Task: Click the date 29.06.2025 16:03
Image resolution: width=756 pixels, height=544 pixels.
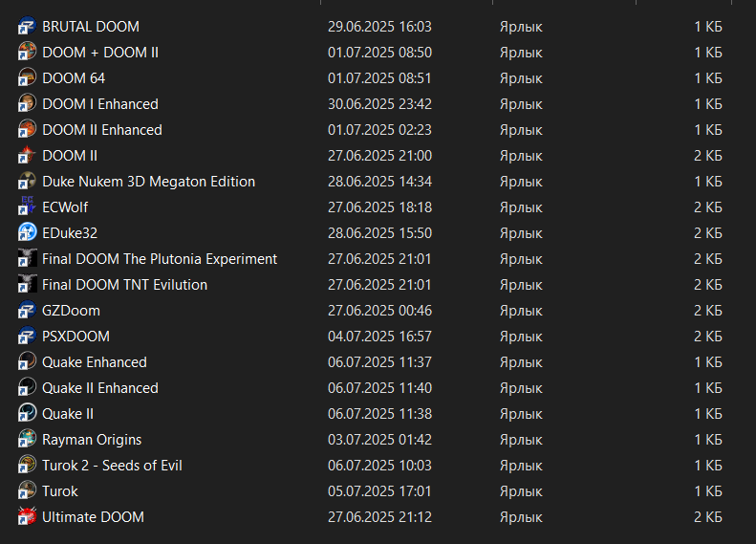Action: pos(380,27)
